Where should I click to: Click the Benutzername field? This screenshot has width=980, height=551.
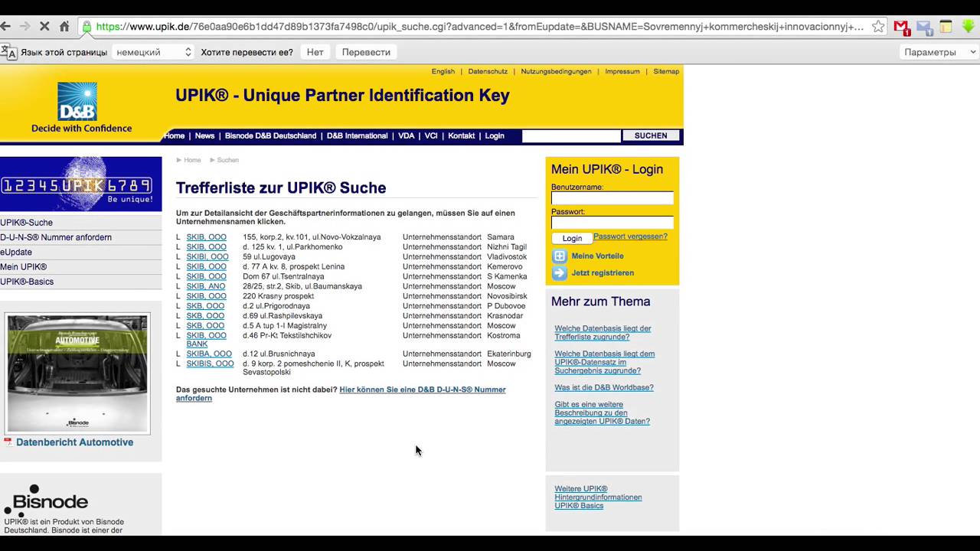(x=612, y=198)
